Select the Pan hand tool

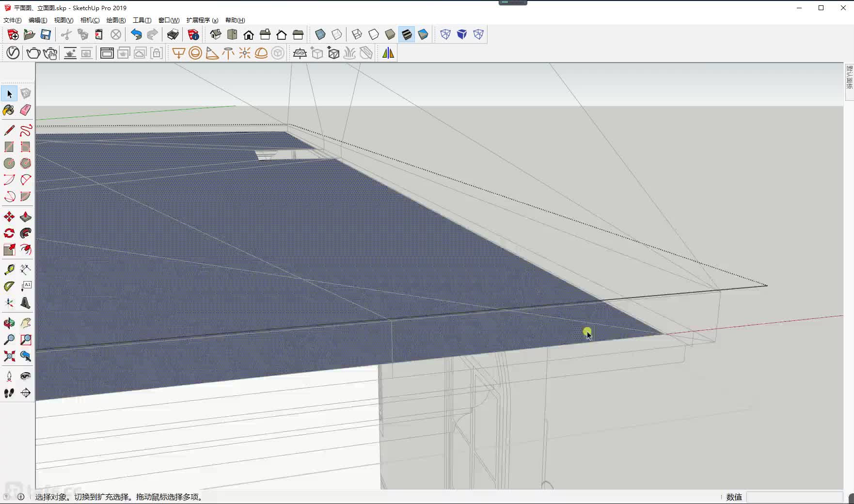26,323
